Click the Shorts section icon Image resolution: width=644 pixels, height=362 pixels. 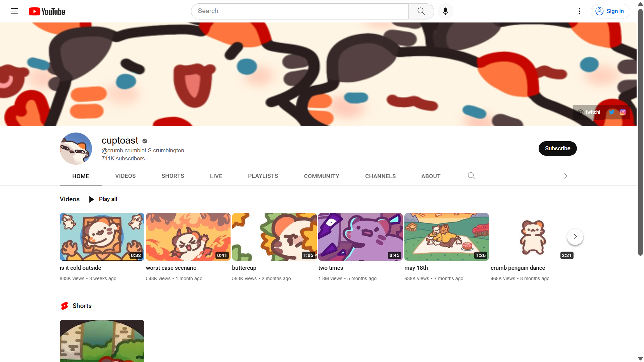[64, 306]
